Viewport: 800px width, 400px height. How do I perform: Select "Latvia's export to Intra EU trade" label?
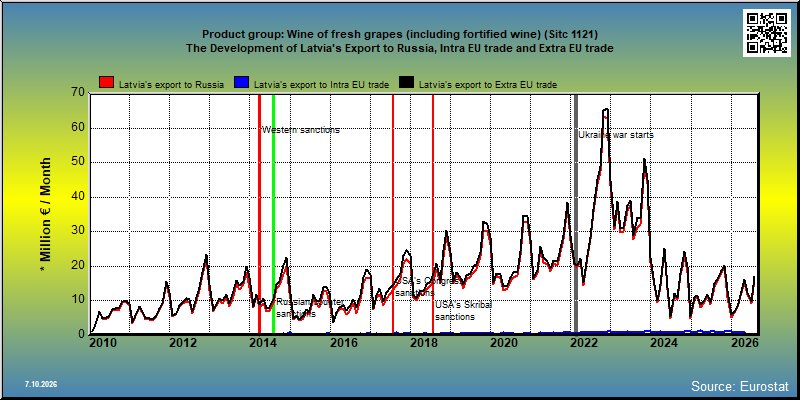pos(321,85)
